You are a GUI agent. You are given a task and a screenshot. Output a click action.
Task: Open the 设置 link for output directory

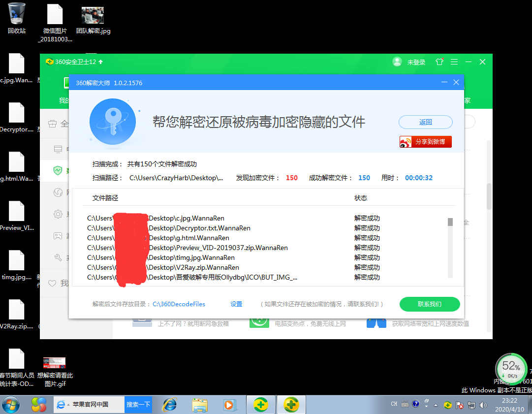(236, 304)
